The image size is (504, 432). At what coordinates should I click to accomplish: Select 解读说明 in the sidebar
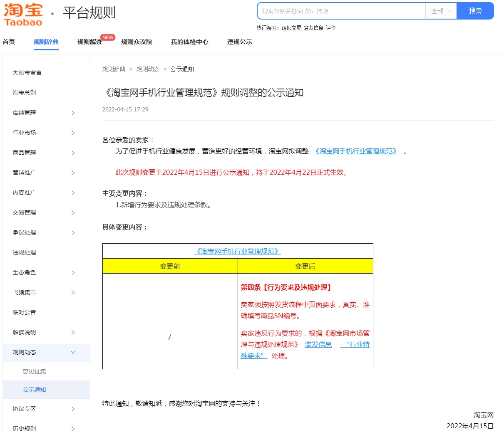(24, 332)
